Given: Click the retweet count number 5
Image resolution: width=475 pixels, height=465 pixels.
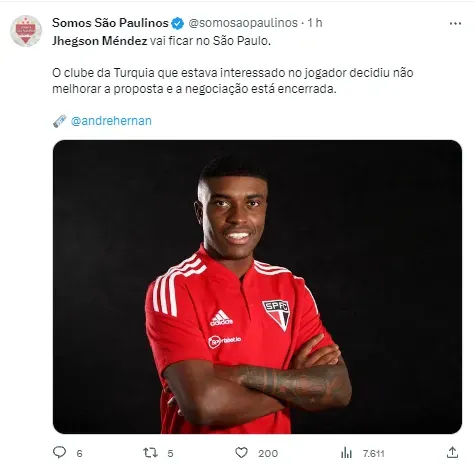Looking at the screenshot, I should tap(170, 453).
